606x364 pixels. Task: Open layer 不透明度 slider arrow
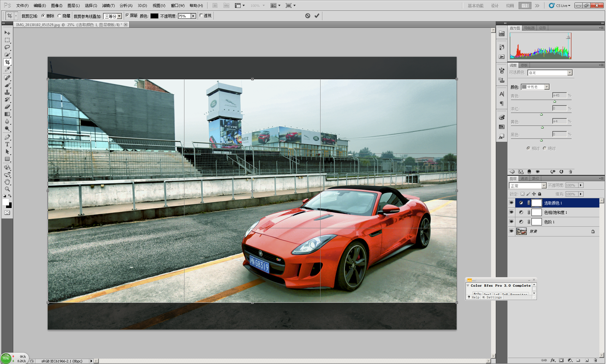coord(581,186)
